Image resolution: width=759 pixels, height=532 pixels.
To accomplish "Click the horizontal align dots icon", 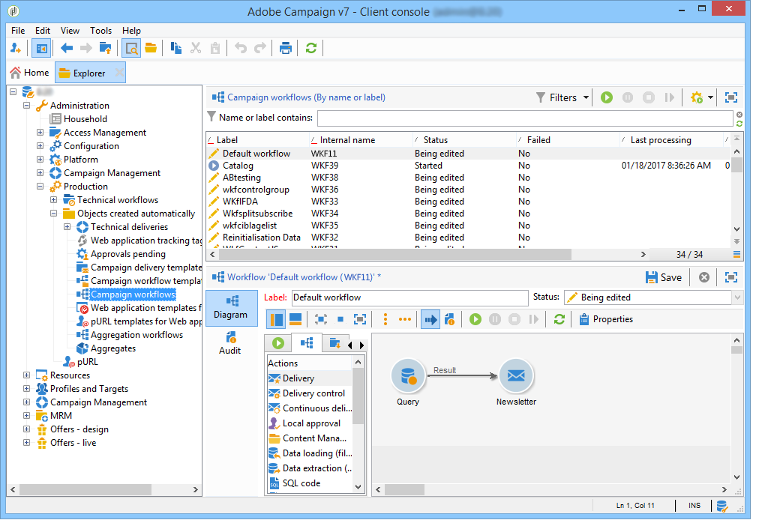I will click(405, 319).
